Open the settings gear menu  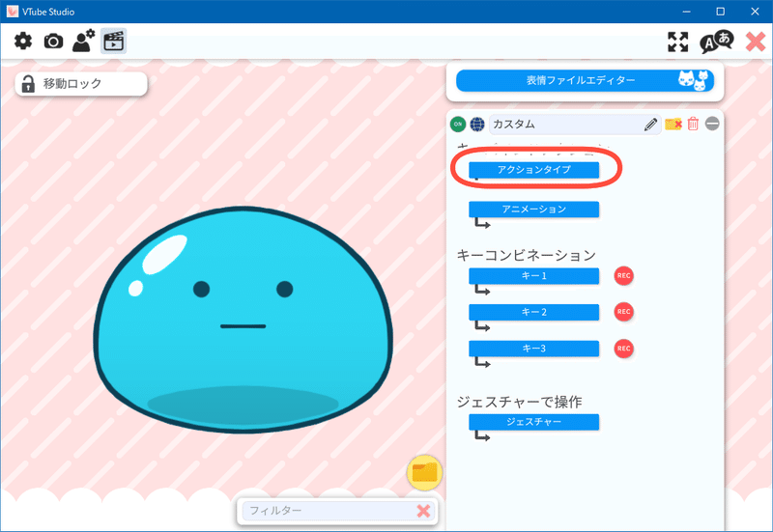(22, 41)
